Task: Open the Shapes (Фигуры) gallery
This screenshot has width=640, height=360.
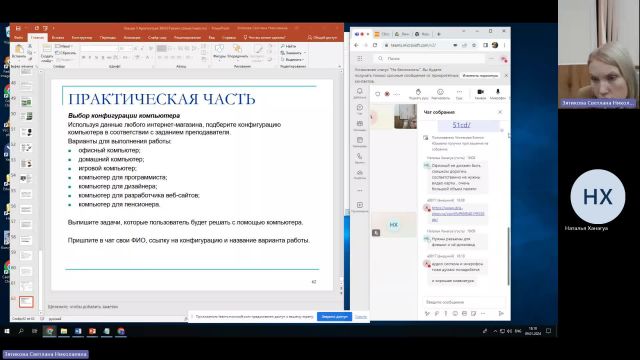Action: pos(219,52)
